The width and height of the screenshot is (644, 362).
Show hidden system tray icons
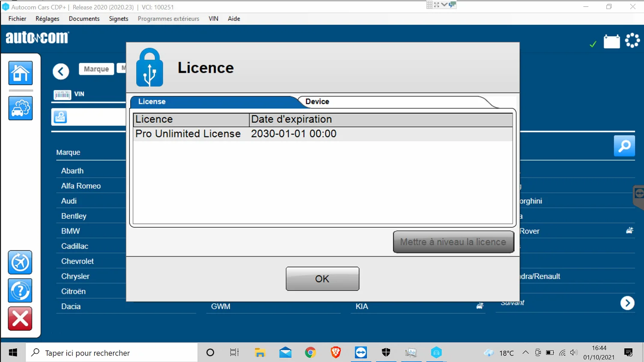pyautogui.click(x=525, y=353)
